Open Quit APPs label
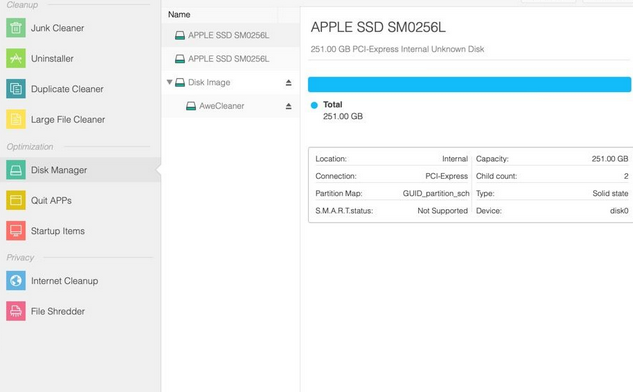 51,201
